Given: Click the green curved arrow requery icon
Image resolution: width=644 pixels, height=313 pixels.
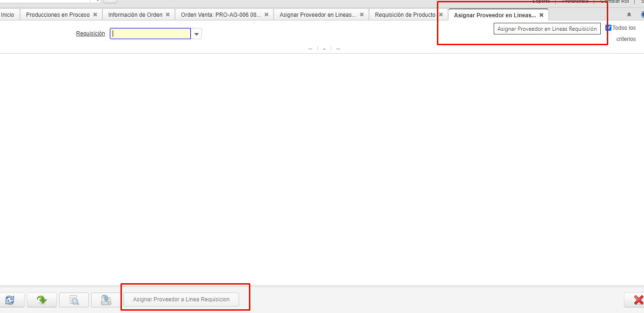Looking at the screenshot, I should point(42,300).
